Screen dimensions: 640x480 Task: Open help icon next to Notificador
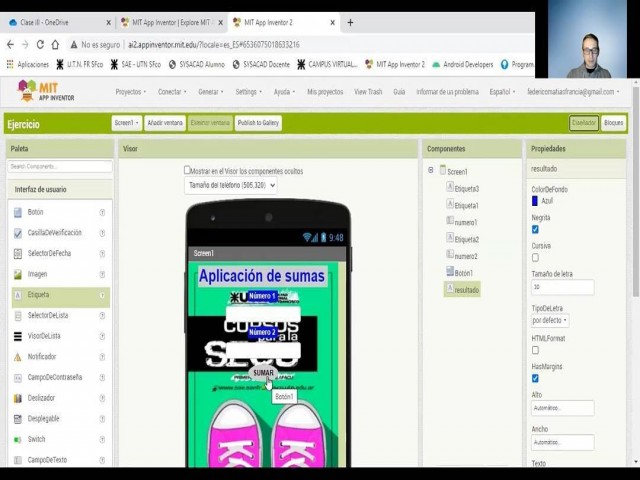tap(102, 357)
